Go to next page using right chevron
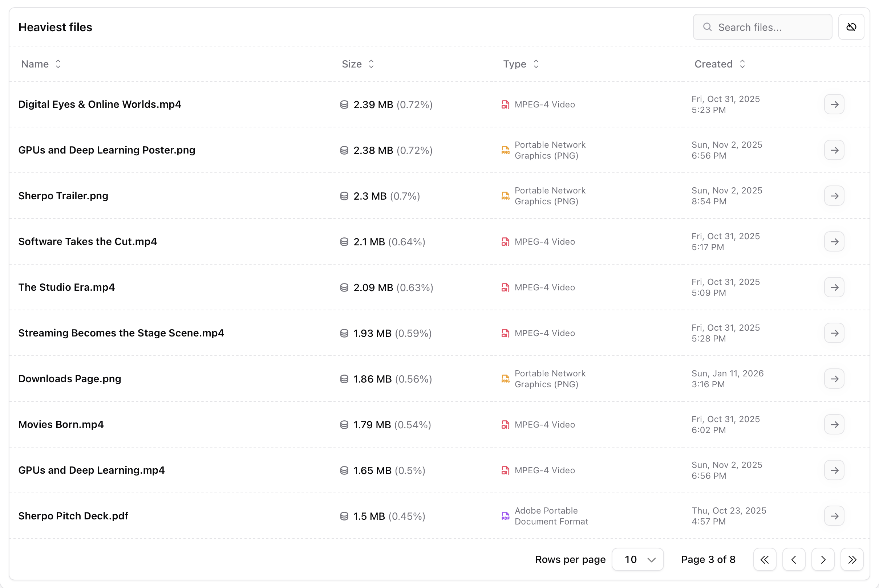Screen dimensions: 879x588 click(823, 559)
